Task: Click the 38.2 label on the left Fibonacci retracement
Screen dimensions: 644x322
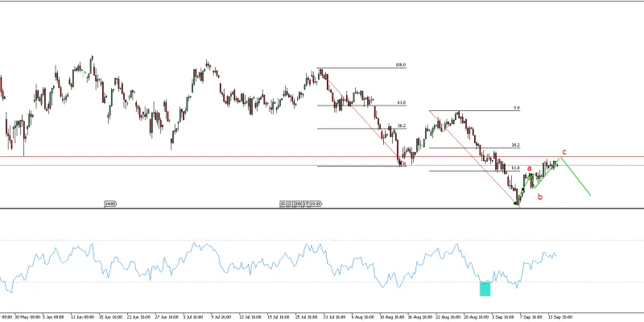Action: click(x=401, y=126)
